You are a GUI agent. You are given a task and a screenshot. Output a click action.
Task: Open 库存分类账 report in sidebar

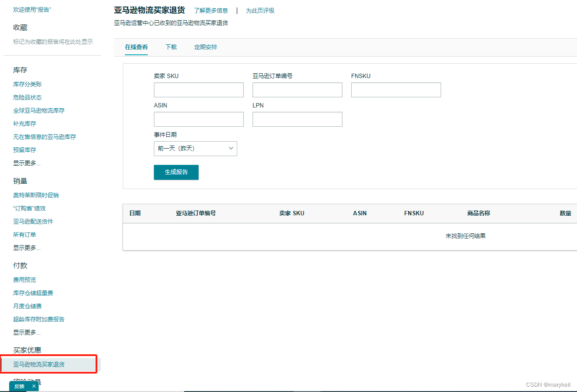(x=28, y=84)
